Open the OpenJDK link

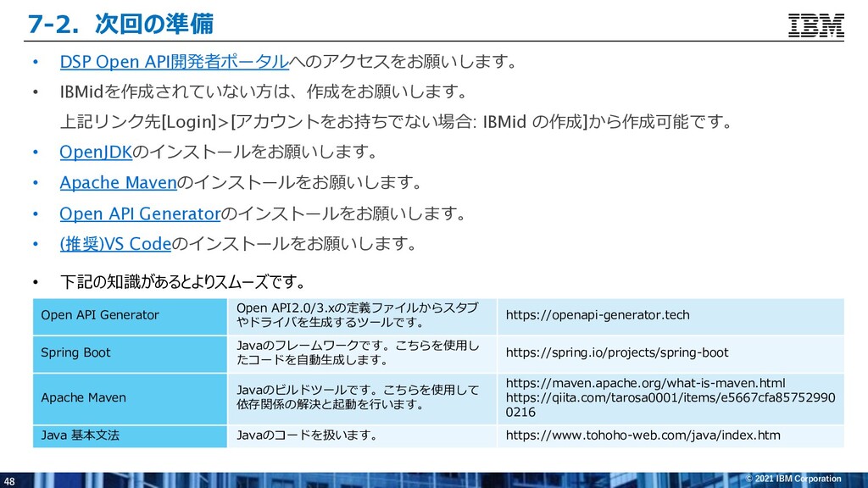96,152
